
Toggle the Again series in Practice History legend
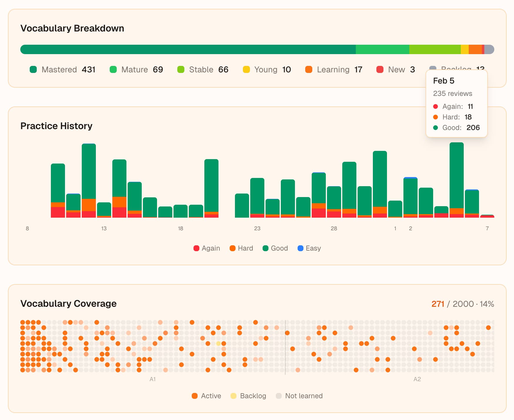tap(207, 248)
